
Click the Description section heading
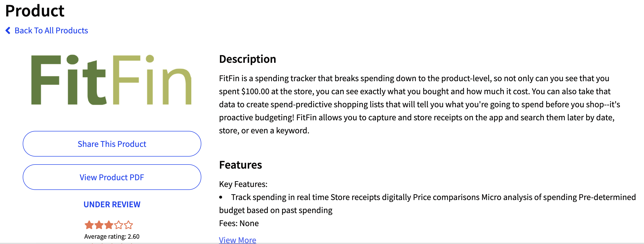pos(247,59)
